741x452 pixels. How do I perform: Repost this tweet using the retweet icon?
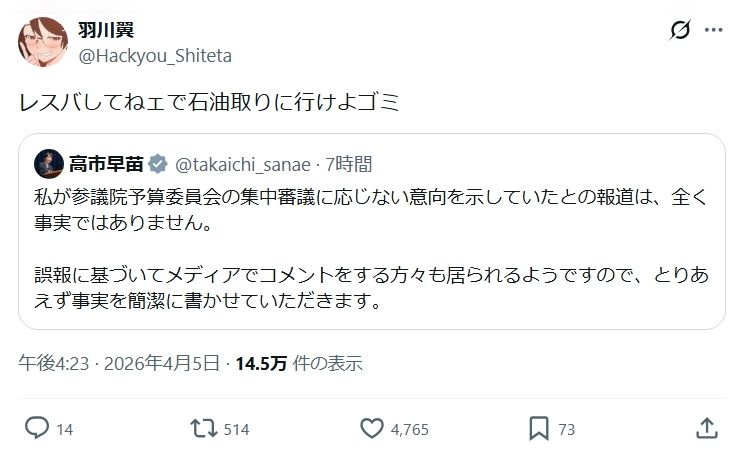click(203, 429)
